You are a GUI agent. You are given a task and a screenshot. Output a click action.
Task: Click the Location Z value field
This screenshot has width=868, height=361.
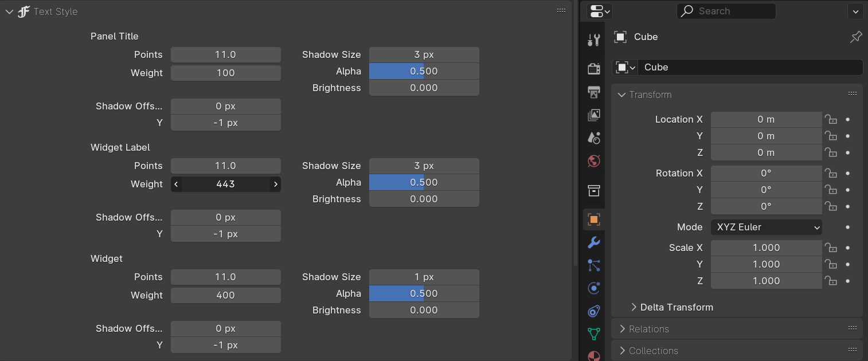click(x=767, y=152)
